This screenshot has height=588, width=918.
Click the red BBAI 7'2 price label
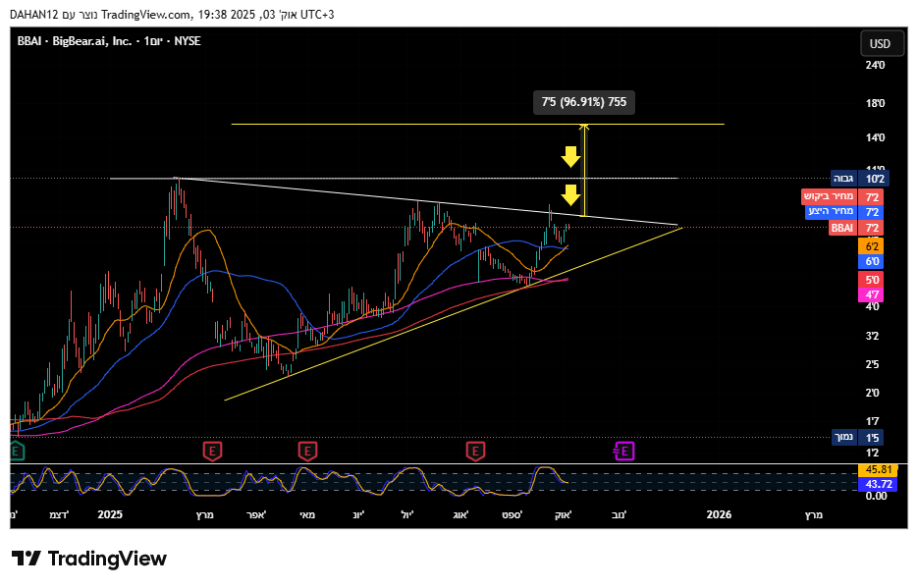[x=856, y=228]
